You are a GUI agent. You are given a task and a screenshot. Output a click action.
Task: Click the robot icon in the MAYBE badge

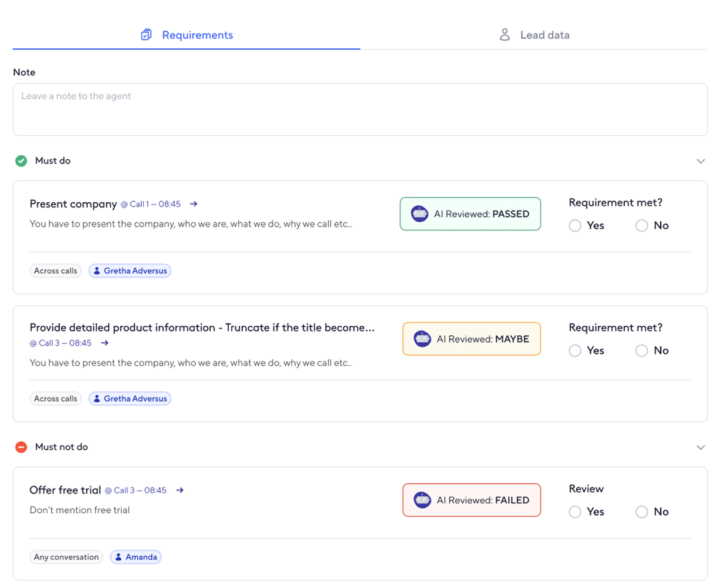coord(422,339)
